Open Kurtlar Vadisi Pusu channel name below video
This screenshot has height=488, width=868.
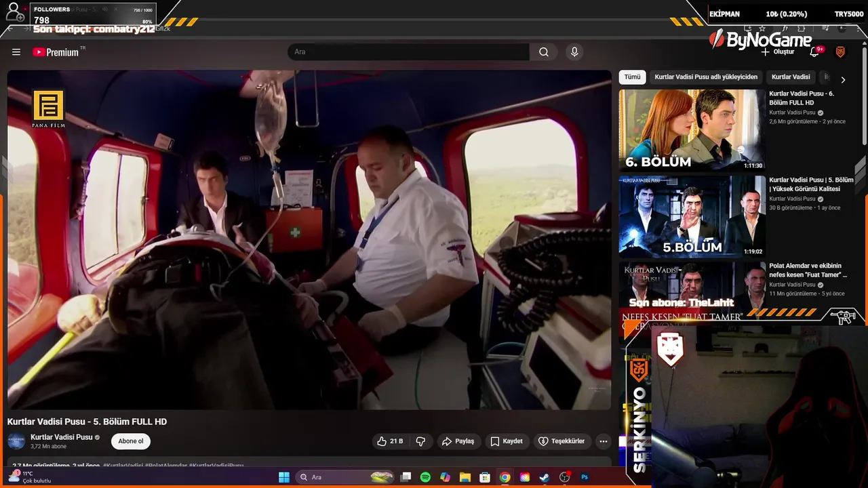click(x=62, y=437)
